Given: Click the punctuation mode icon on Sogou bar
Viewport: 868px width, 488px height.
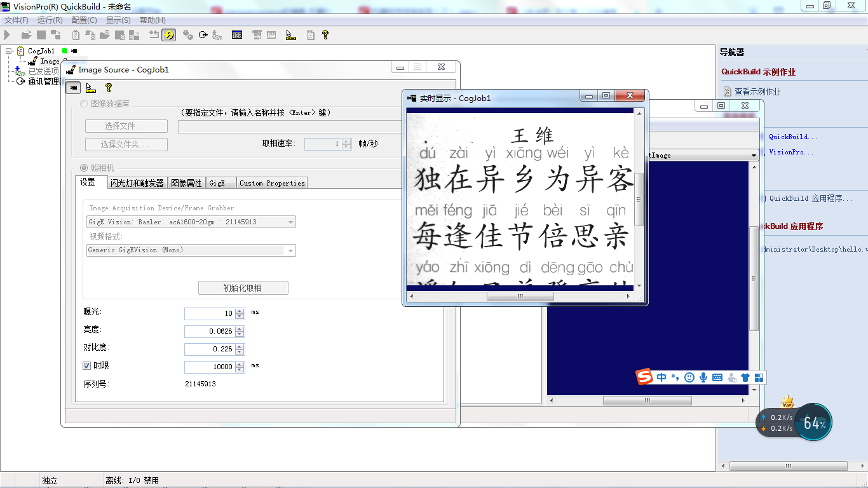Looking at the screenshot, I should tap(675, 377).
